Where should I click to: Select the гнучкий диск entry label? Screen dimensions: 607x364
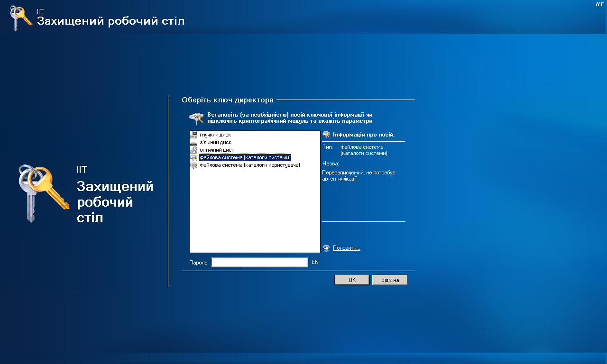[x=215, y=135]
